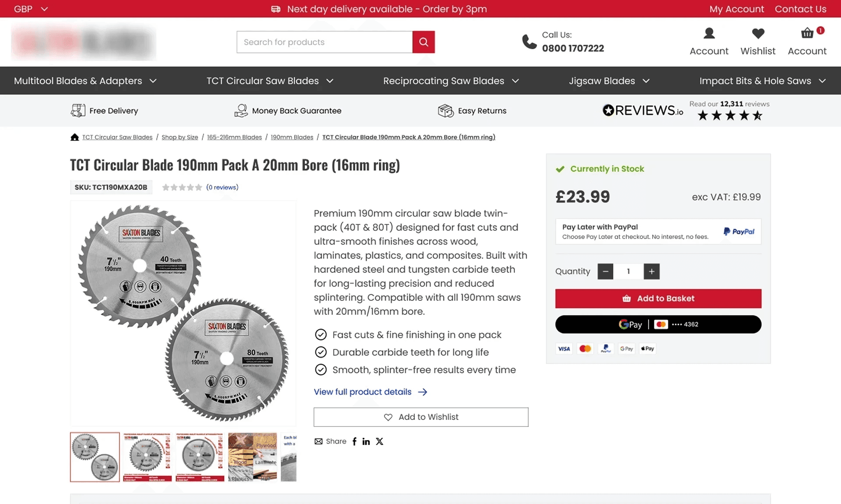The width and height of the screenshot is (841, 504).
Task: Expand TCT Circular Saw Blades menu
Action: point(270,81)
